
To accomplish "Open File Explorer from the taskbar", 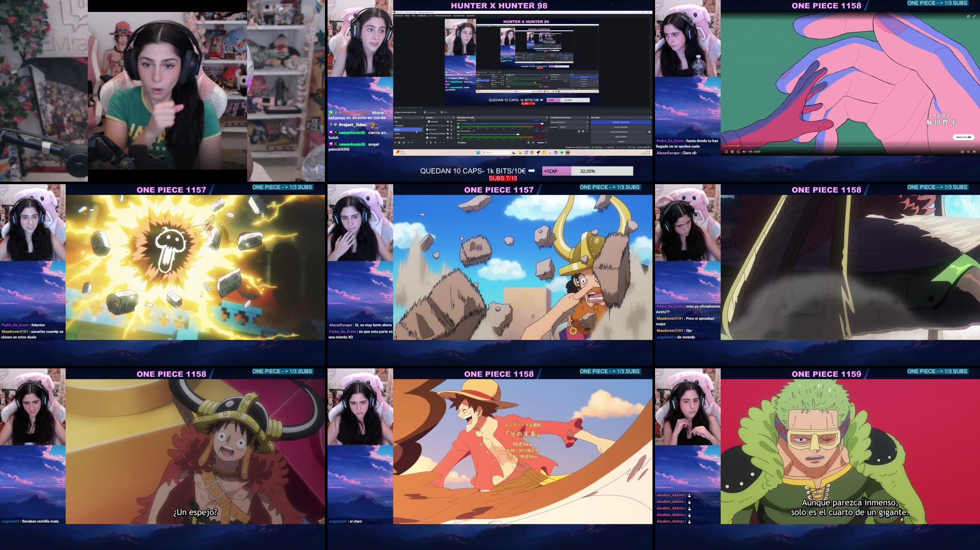I will (520, 152).
